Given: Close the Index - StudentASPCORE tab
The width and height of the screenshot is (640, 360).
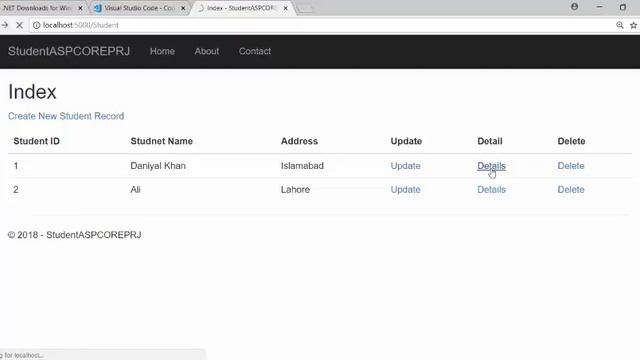Looking at the screenshot, I should (x=286, y=8).
